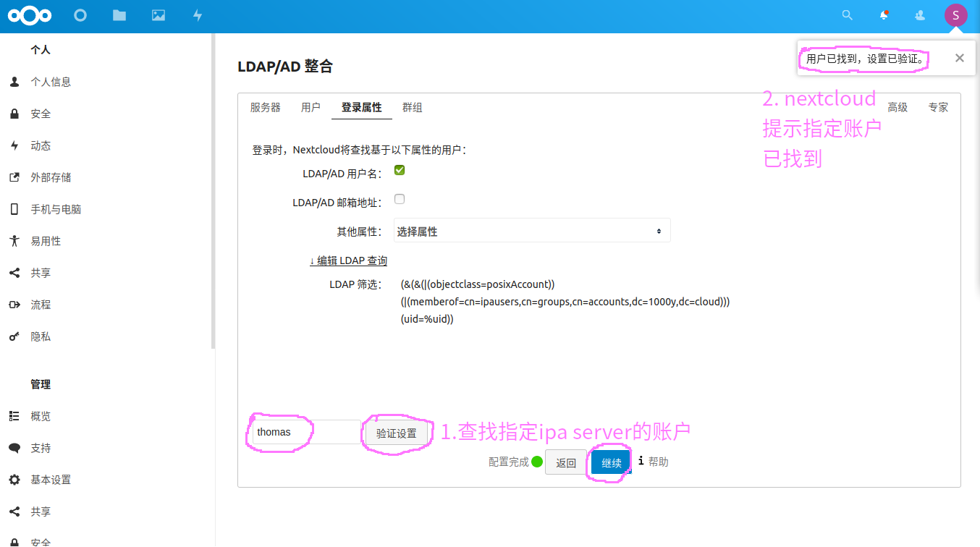
Task: Open the contacts menu icon
Action: 920,15
